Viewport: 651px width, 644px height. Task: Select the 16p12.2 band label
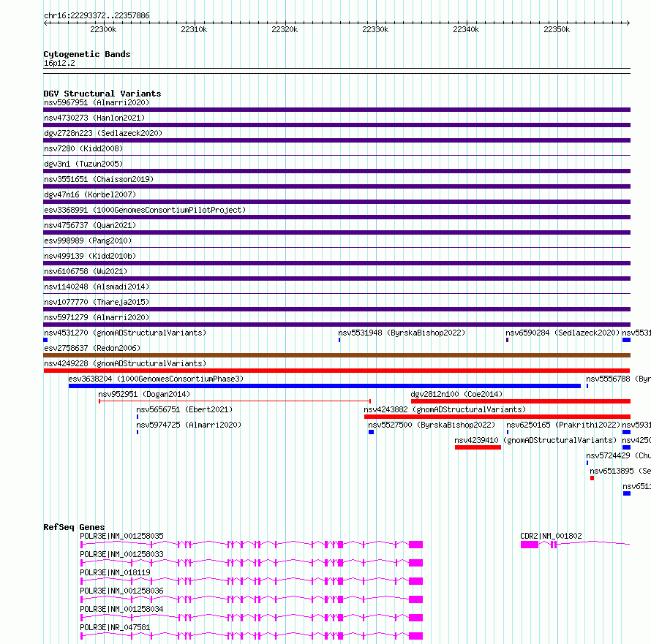(59, 63)
